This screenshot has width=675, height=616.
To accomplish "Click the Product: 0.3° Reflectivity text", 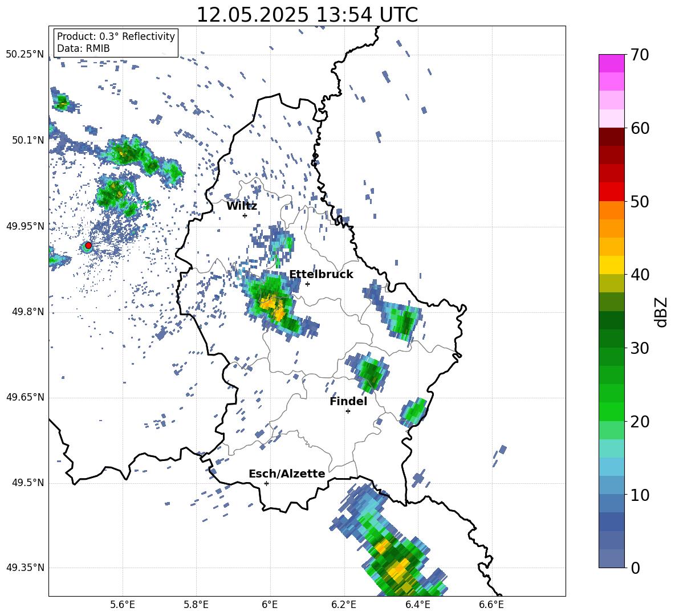I will point(116,36).
